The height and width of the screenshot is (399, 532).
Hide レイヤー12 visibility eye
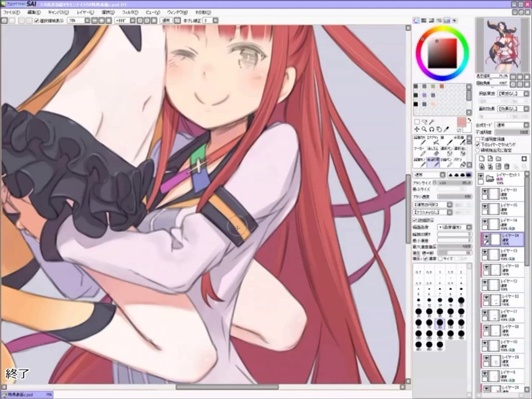[x=485, y=282]
